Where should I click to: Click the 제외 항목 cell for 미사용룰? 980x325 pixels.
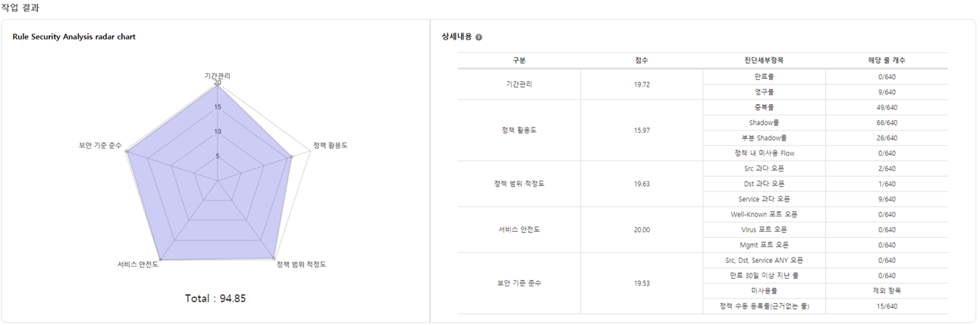click(887, 291)
